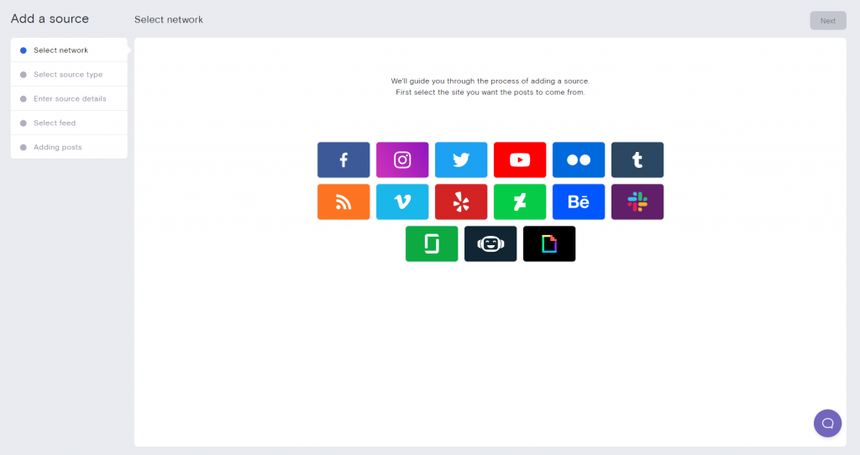This screenshot has width=860, height=455.
Task: Pick the orange RSS feed tile
Action: [343, 202]
